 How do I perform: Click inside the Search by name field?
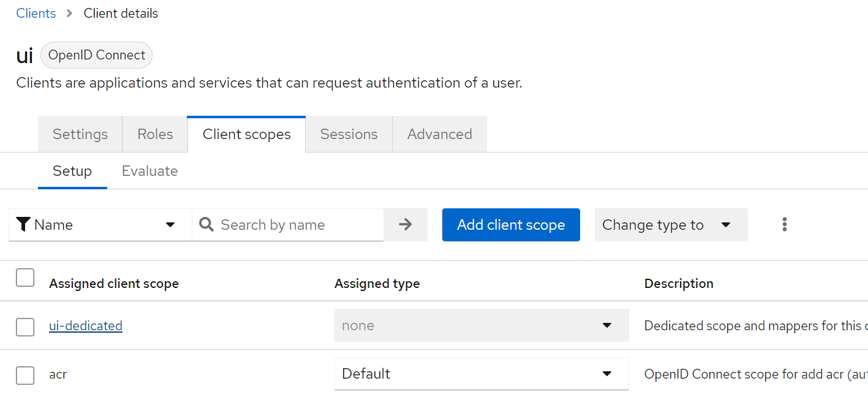point(288,225)
